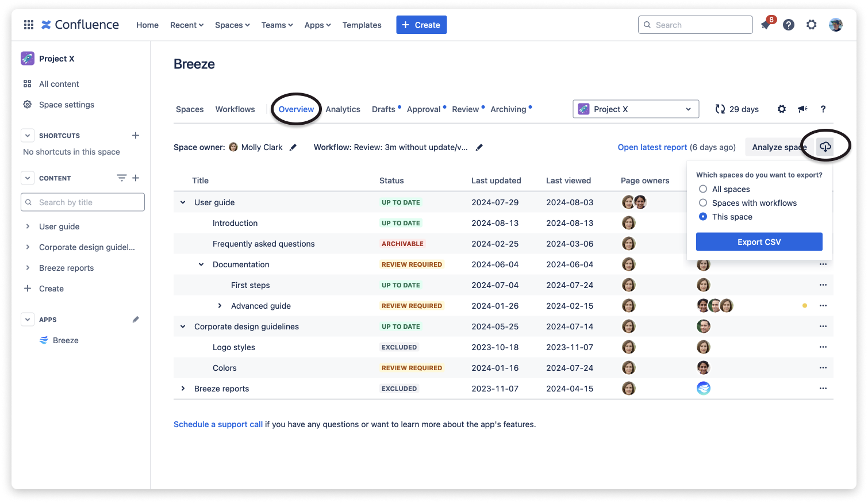Open more actions for Breeze reports row
The image size is (868, 503).
[x=823, y=389]
